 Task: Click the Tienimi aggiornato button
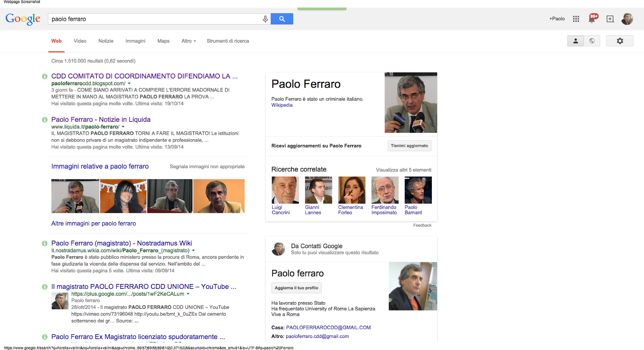[x=409, y=146]
